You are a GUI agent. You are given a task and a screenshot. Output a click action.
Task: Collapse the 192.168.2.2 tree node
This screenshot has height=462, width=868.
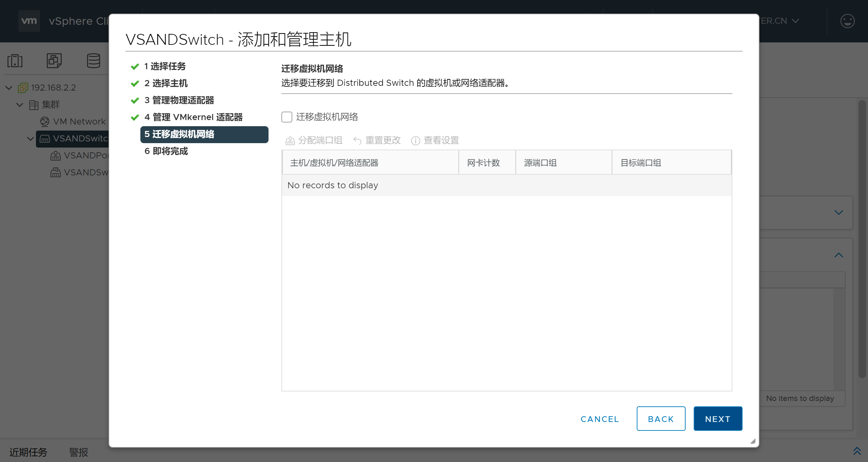(9, 88)
